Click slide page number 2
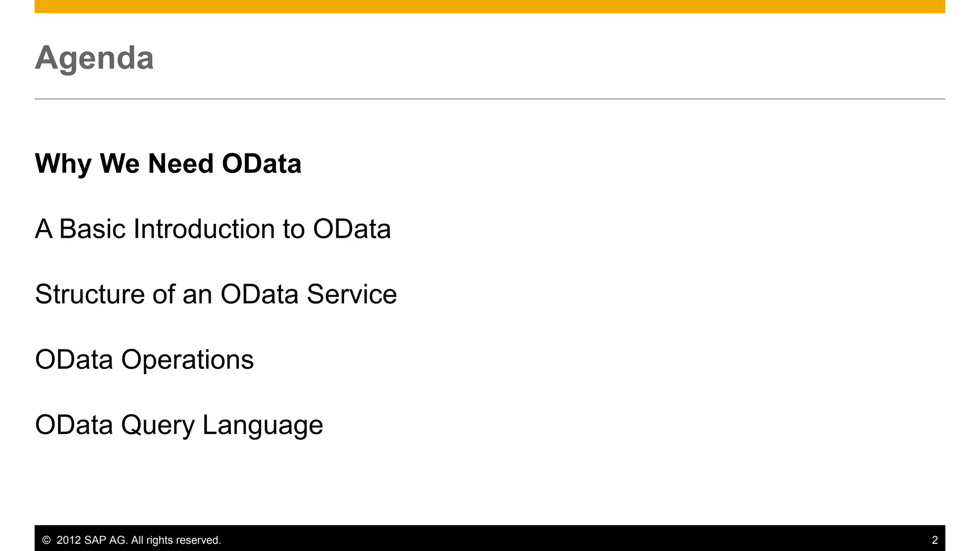The width and height of the screenshot is (980, 551). coord(935,540)
